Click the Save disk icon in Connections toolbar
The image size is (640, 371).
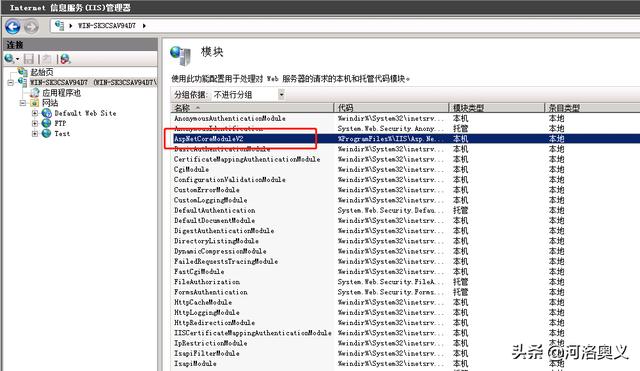(x=29, y=59)
